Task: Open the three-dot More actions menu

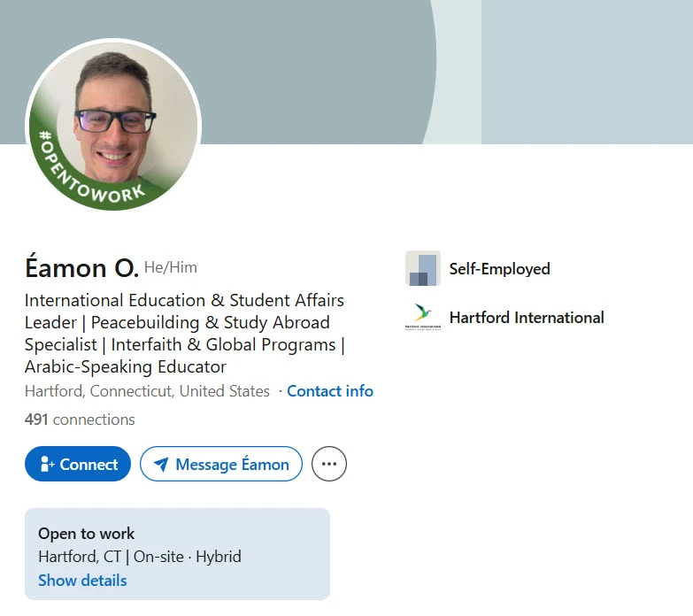Action: tap(329, 464)
